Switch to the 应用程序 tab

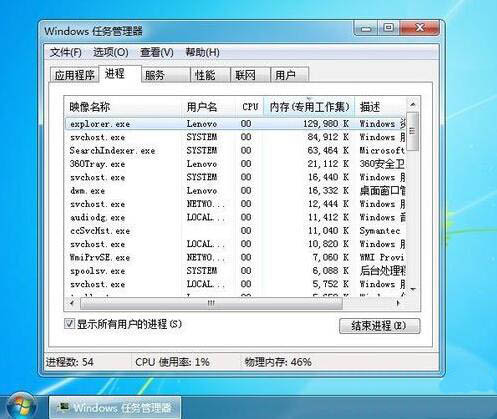pyautogui.click(x=74, y=75)
